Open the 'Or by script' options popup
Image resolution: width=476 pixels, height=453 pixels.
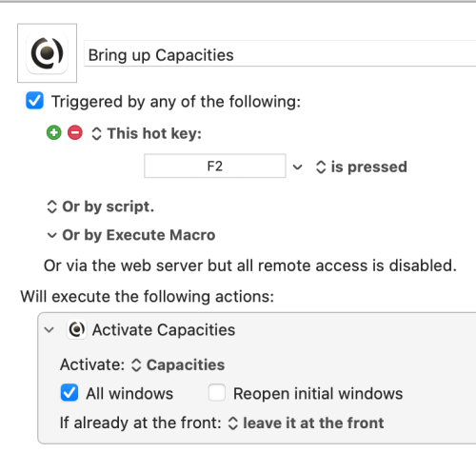coord(101,207)
